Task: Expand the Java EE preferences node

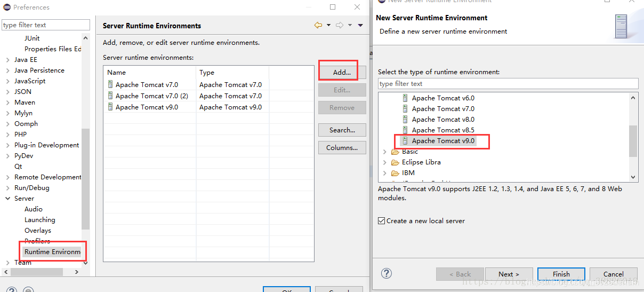Action: click(x=7, y=60)
